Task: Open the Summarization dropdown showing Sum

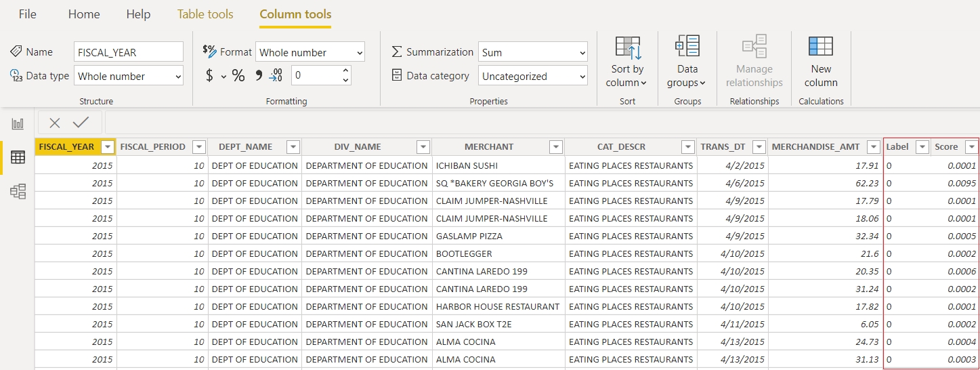Action: [532, 52]
